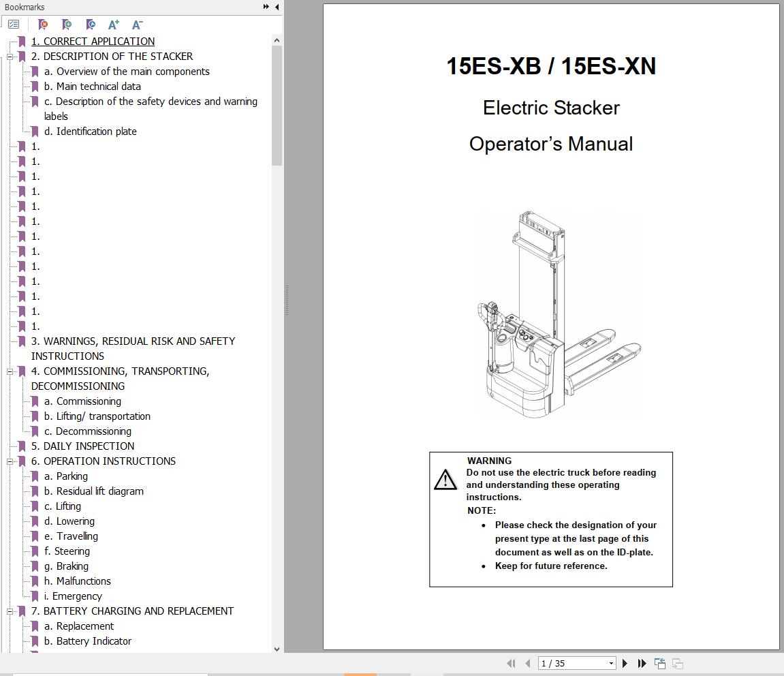Open the CORRECT APPLICATION bookmark
Image resolution: width=784 pixels, height=676 pixels.
pyautogui.click(x=93, y=41)
